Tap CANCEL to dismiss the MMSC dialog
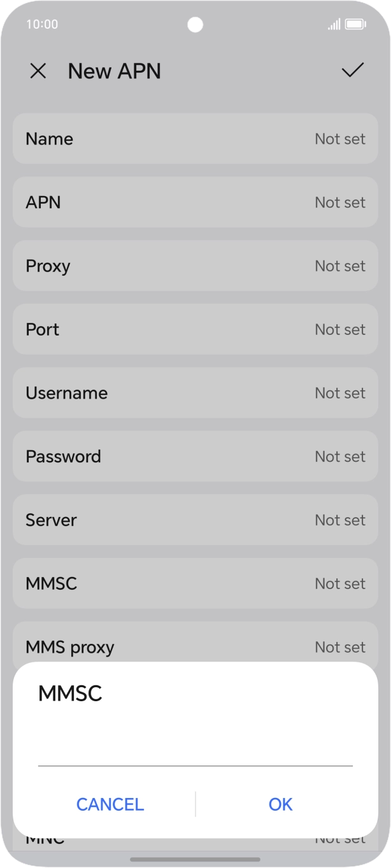 point(110,804)
